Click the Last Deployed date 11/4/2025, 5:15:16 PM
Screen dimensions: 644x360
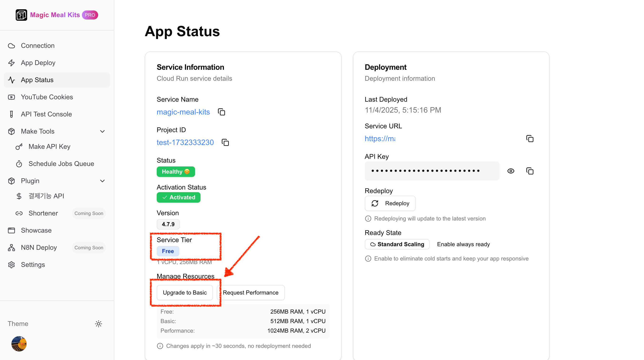(x=403, y=110)
